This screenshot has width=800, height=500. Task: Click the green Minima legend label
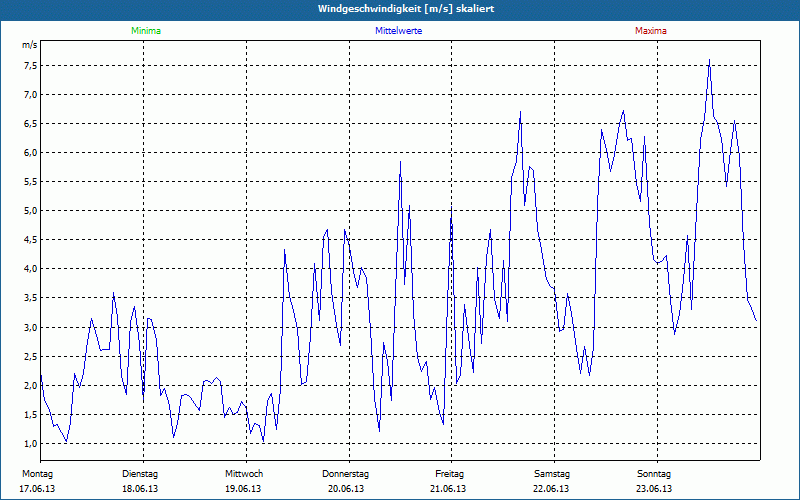[146, 31]
